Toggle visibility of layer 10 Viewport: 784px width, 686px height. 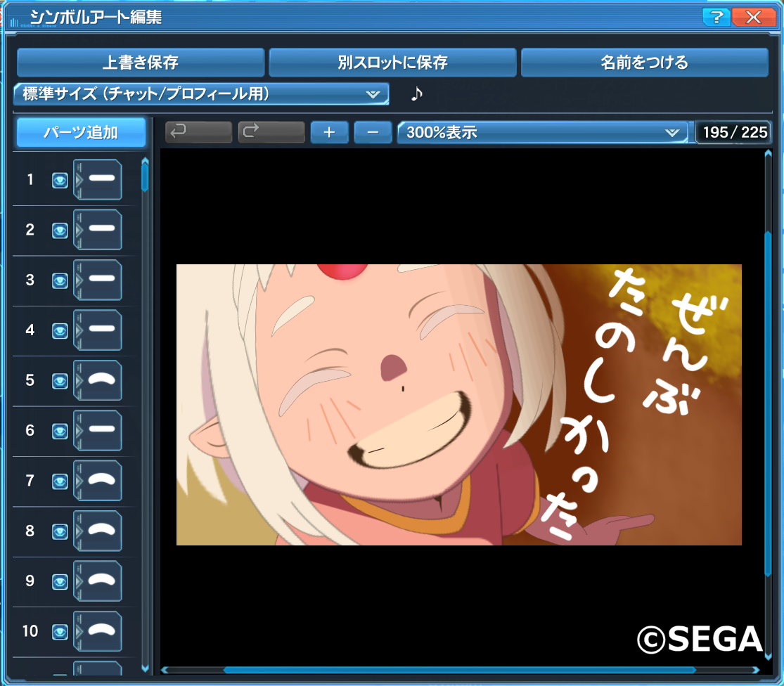(60, 632)
